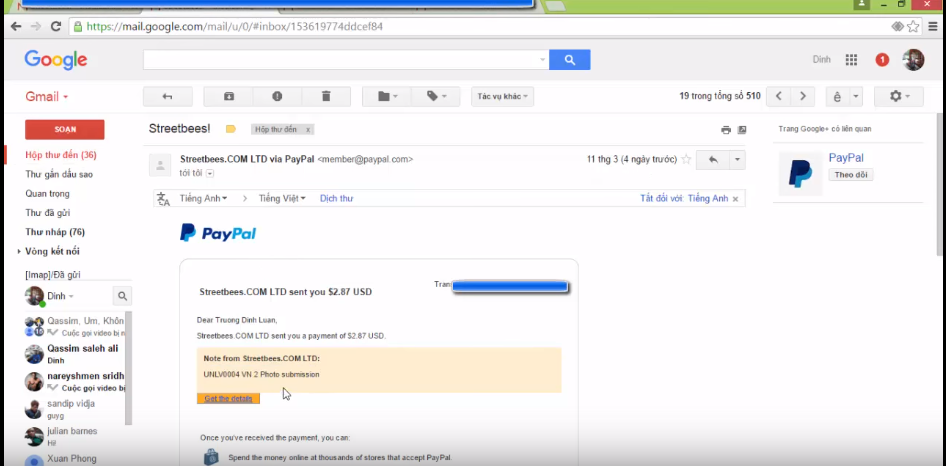Open Hộp thư đến (36) folder

(x=61, y=155)
